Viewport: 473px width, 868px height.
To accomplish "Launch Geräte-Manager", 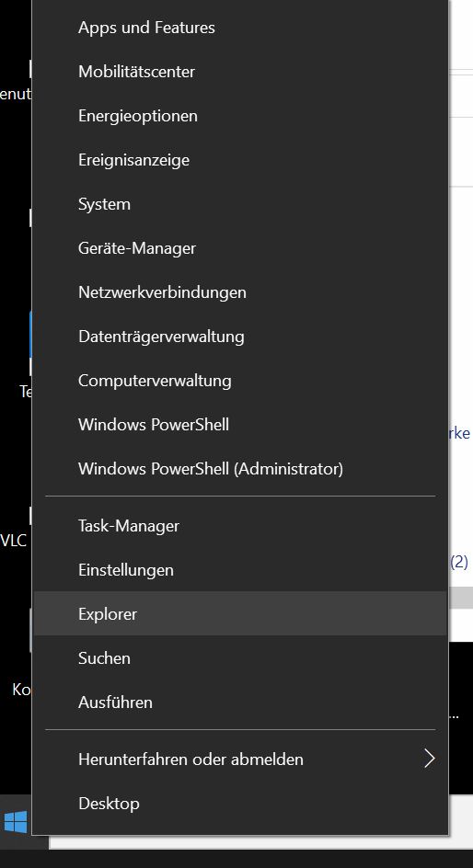I will tap(240, 248).
